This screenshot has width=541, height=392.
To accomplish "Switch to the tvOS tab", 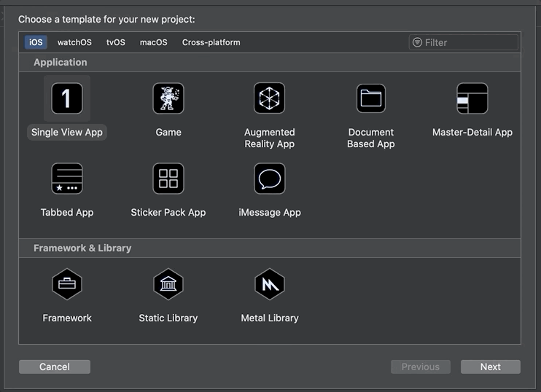I will [116, 42].
